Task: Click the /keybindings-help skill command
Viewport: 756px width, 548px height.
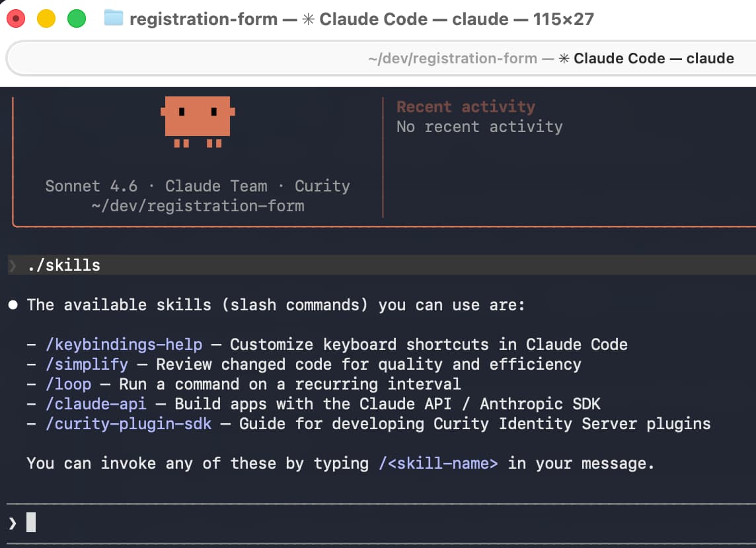Action: pyautogui.click(x=124, y=344)
